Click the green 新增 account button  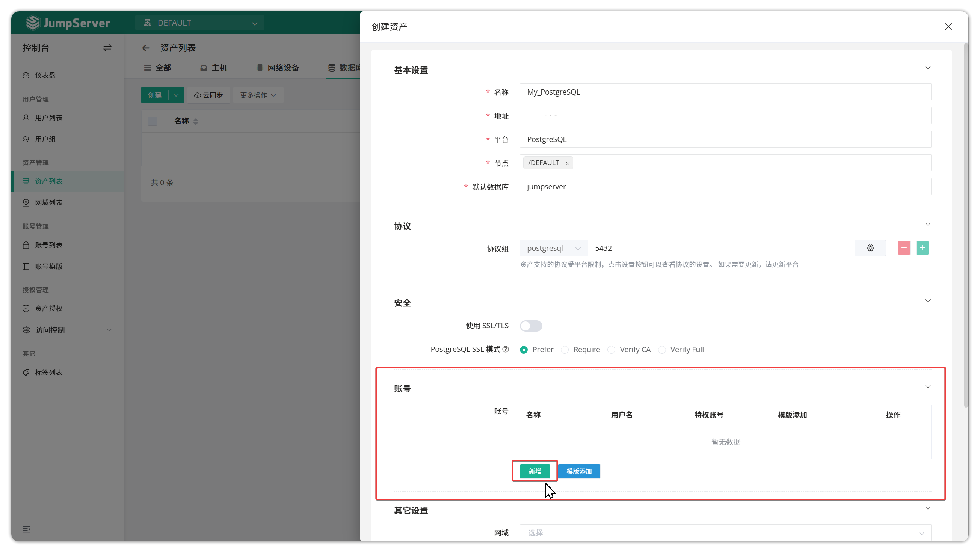535,471
